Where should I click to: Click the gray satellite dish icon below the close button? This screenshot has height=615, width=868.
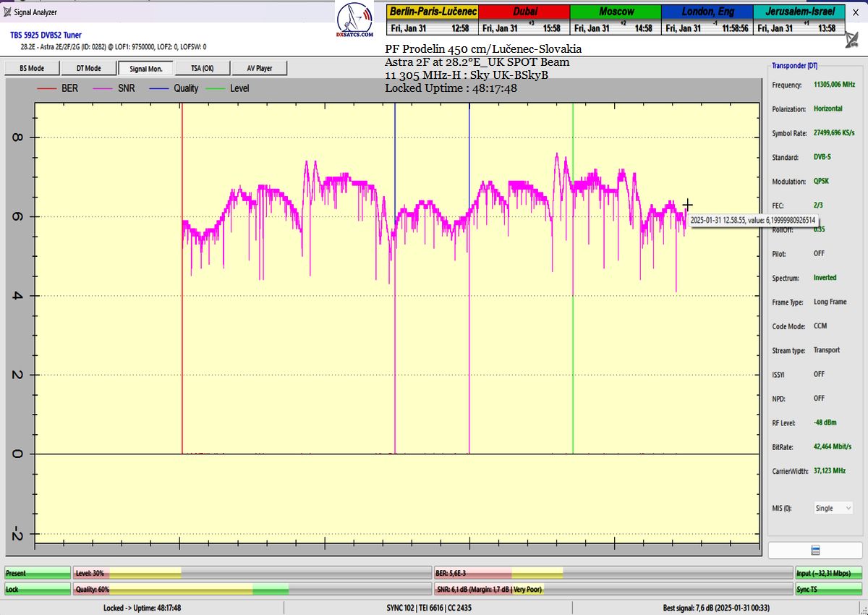853,39
